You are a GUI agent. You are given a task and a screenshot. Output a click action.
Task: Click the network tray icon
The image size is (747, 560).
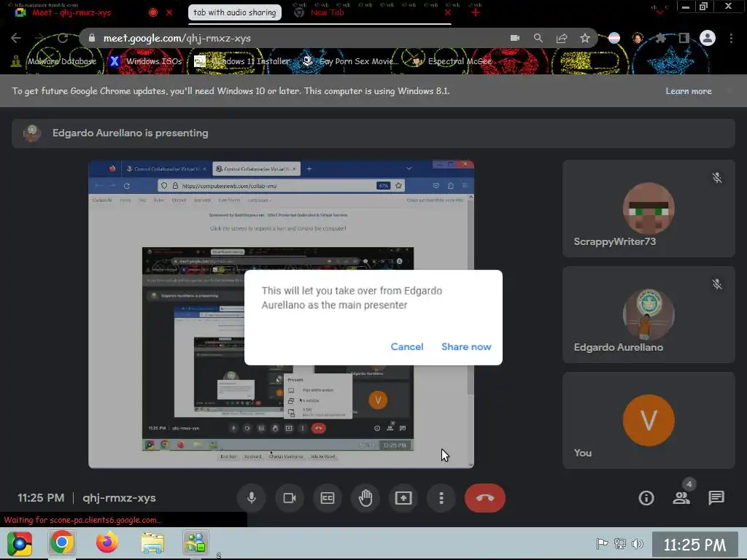(620, 543)
